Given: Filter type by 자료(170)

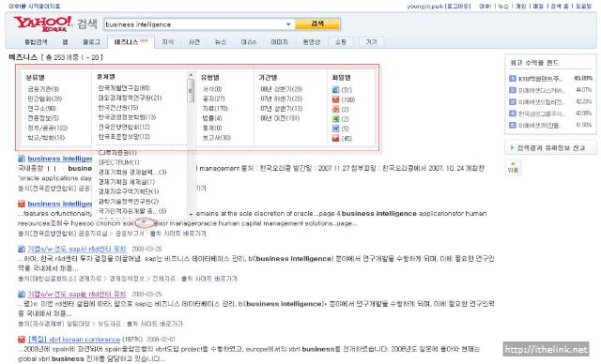Looking at the screenshot, I should (x=215, y=109).
